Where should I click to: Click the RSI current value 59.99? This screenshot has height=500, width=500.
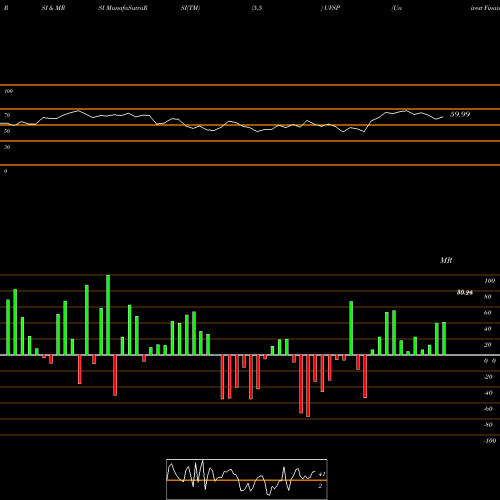[460, 114]
